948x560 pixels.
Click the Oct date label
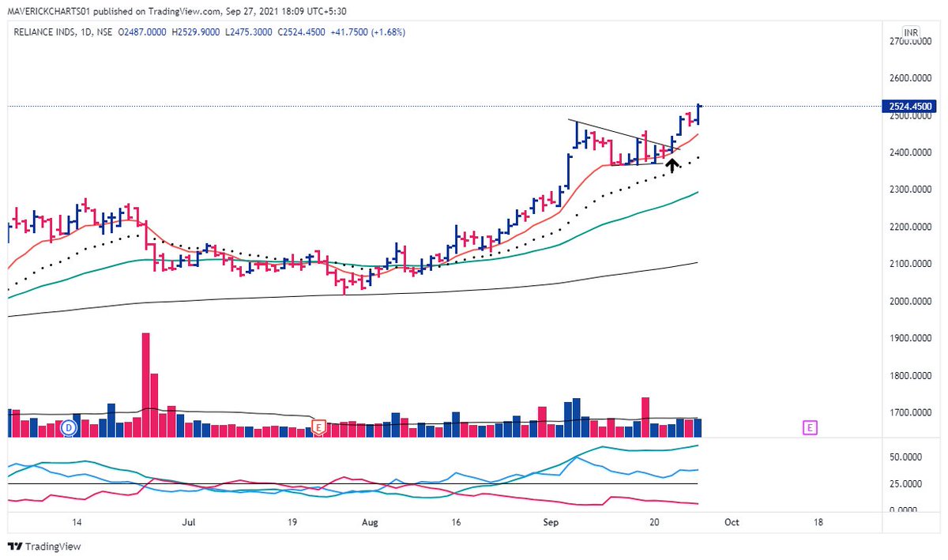(732, 522)
